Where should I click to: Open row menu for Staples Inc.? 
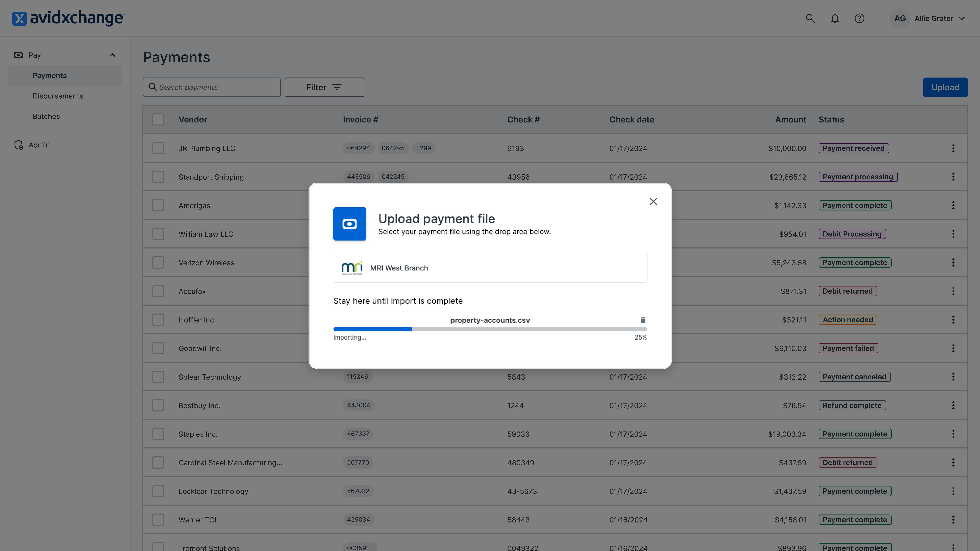tap(953, 434)
